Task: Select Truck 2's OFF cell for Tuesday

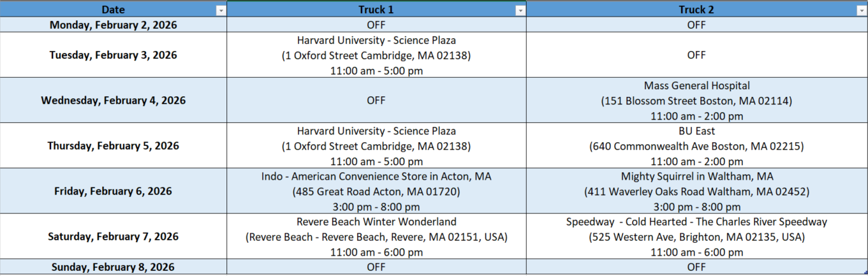Action: [696, 55]
